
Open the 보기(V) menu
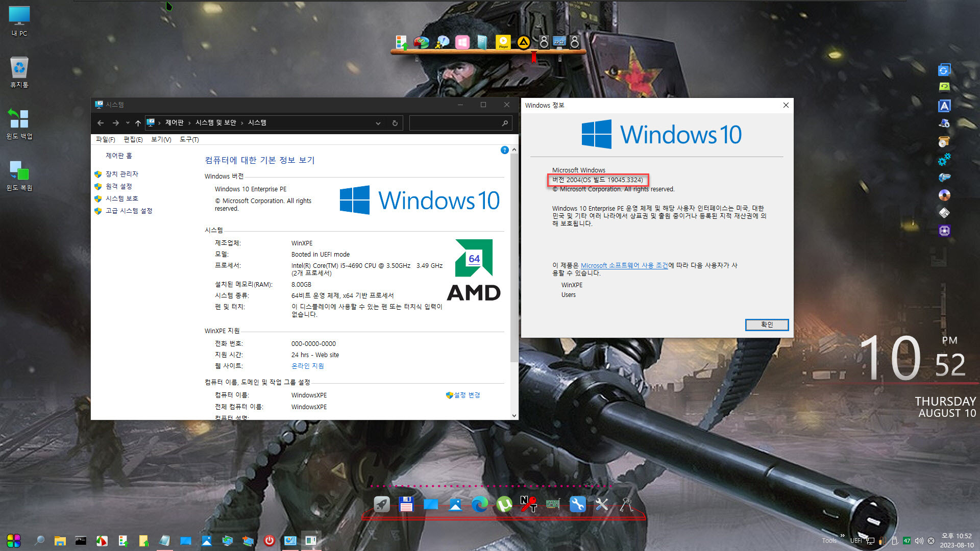(161, 139)
